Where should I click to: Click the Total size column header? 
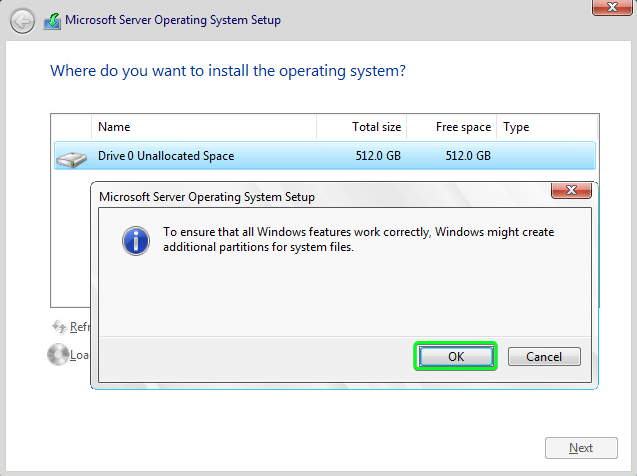(361, 127)
